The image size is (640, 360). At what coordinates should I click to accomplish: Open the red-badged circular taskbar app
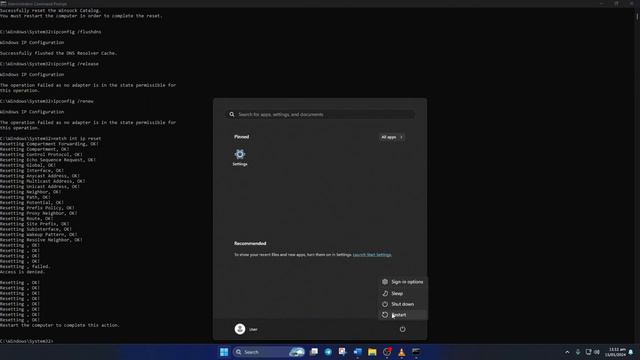point(387,352)
